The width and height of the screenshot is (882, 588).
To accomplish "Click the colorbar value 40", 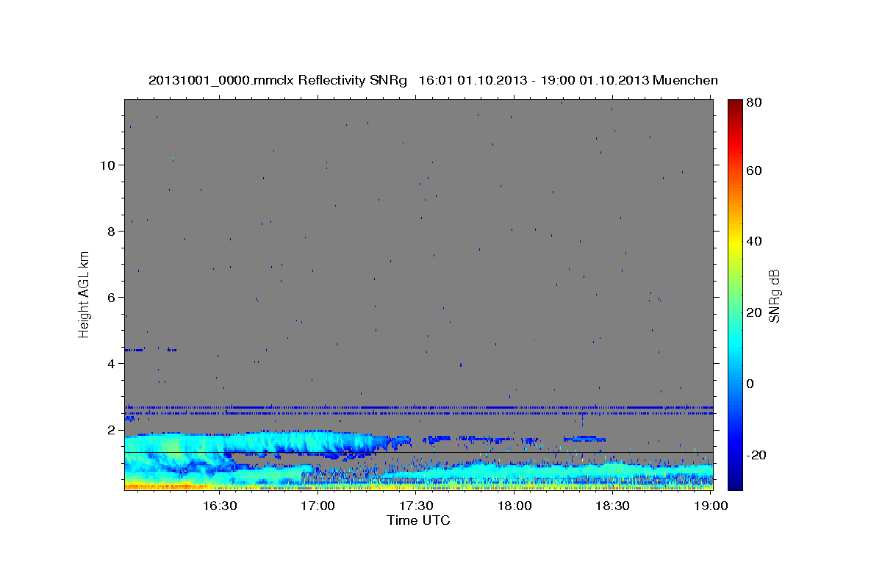I will click(x=756, y=241).
